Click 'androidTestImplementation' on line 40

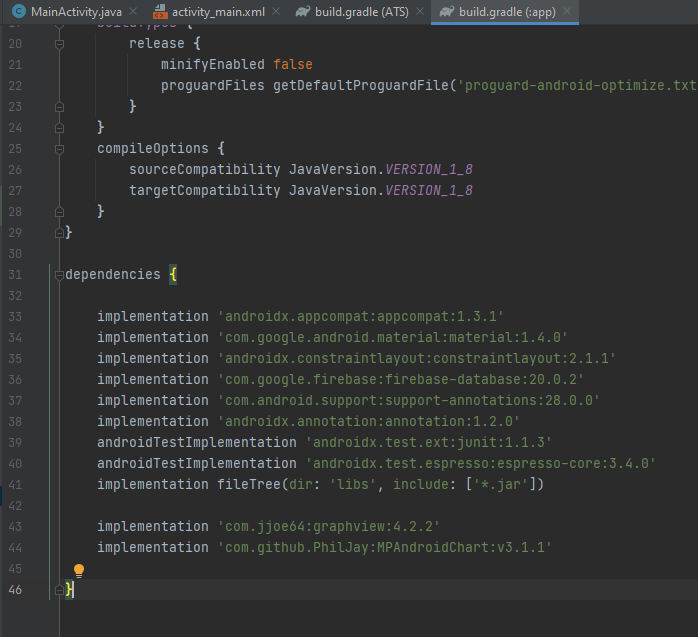(197, 463)
